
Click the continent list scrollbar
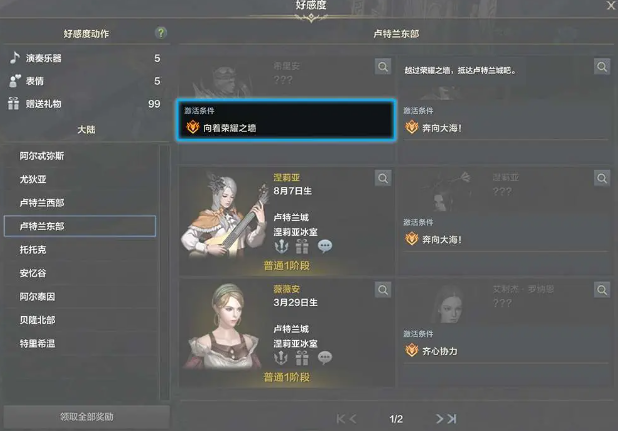[x=165, y=273]
